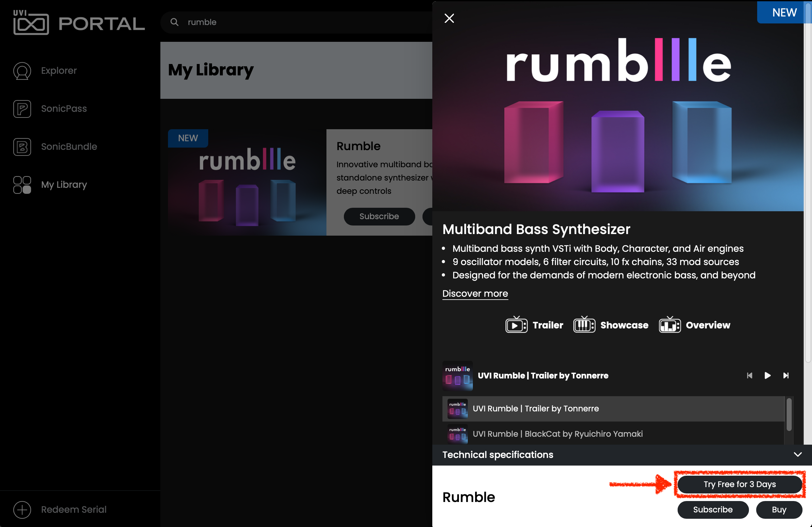The height and width of the screenshot is (527, 812).
Task: Click the Trailer by Tonnerre row thumbnail
Action: [458, 408]
